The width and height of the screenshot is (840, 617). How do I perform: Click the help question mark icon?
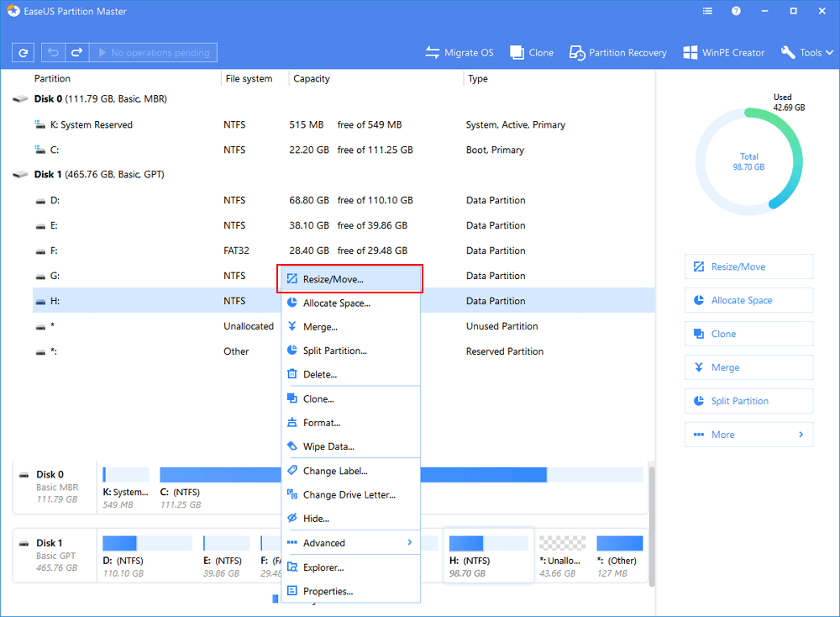pos(736,13)
